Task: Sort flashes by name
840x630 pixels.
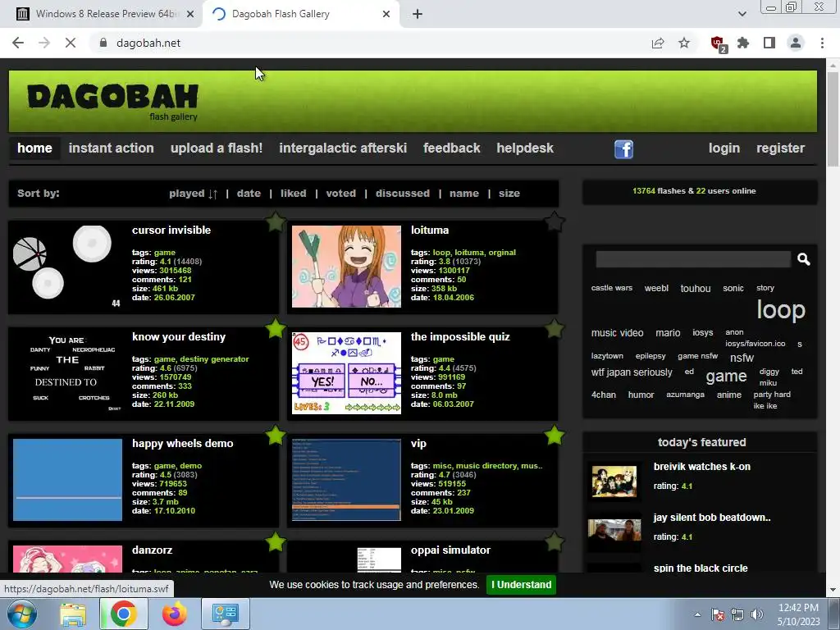Action: pos(464,194)
